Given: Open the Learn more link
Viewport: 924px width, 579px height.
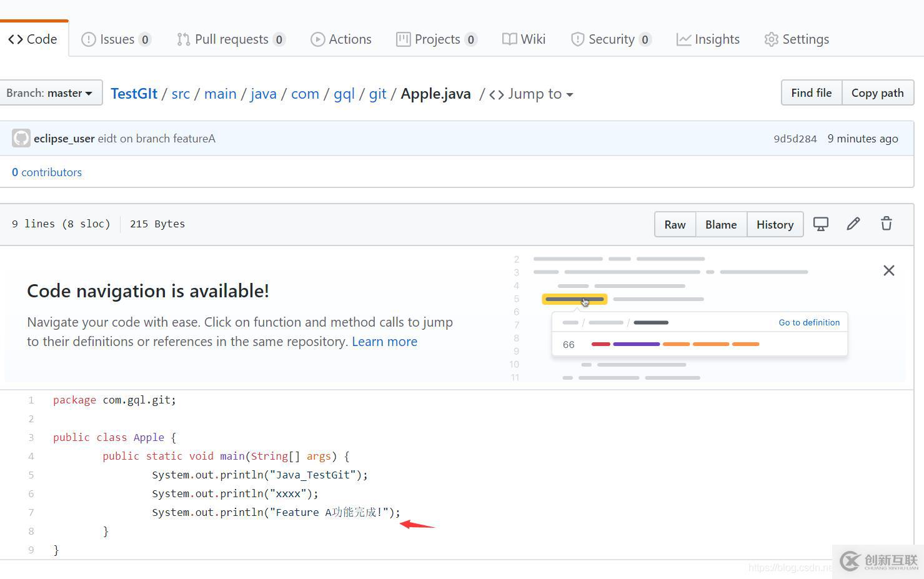Looking at the screenshot, I should point(384,342).
